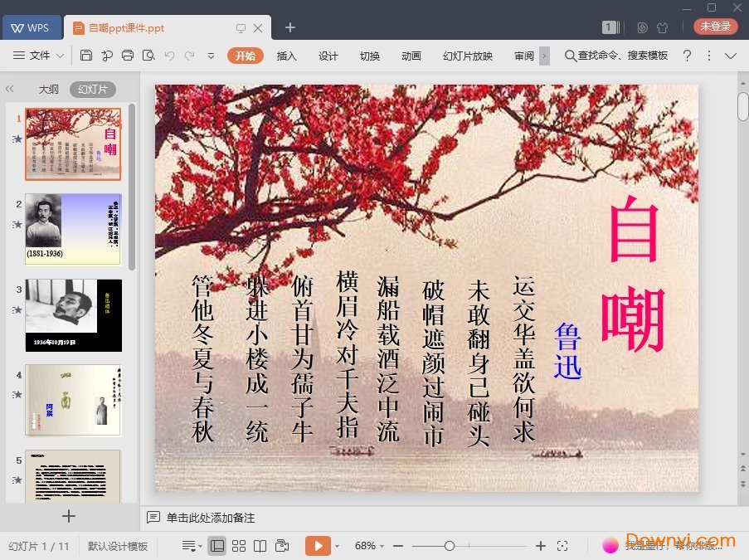749x560 pixels.
Task: Select the Print icon
Action: pos(128,56)
